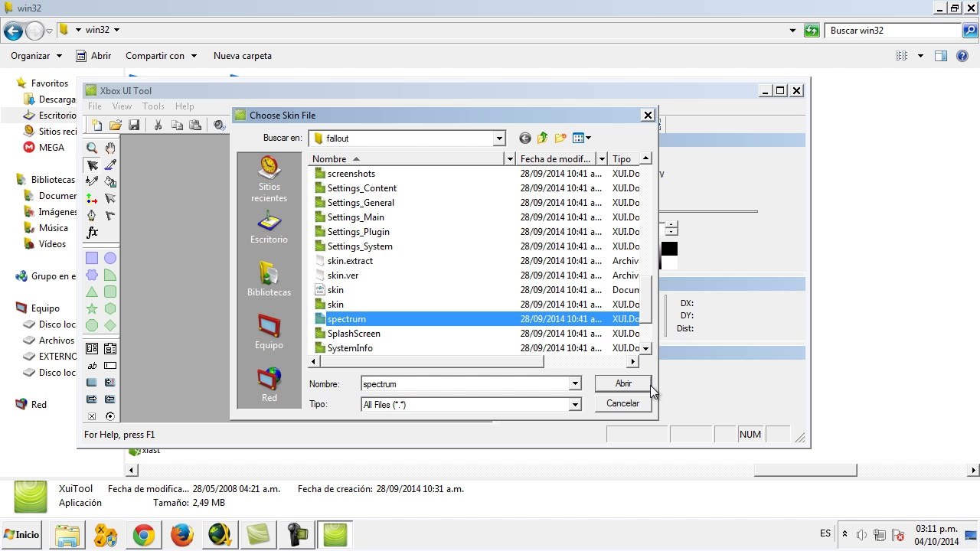Click the Cancelar button
This screenshot has height=551, width=980.
(x=623, y=403)
